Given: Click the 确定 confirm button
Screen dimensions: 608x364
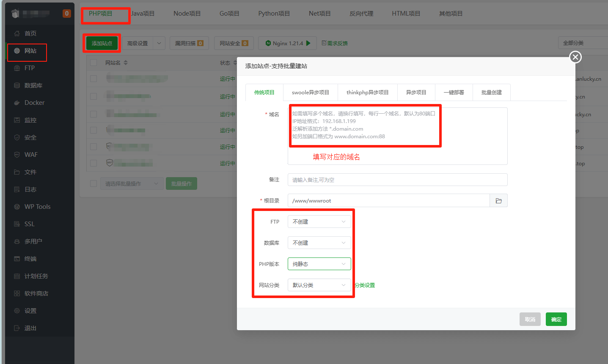Looking at the screenshot, I should coord(556,319).
